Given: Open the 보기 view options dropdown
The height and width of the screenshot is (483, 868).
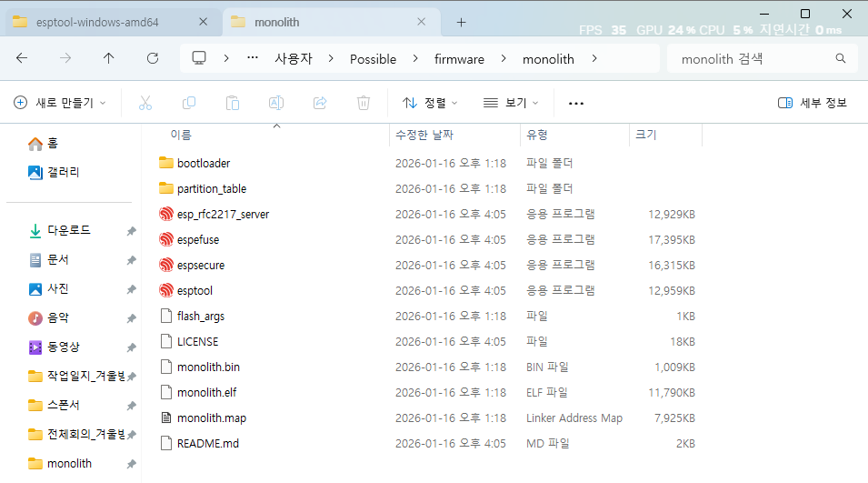Looking at the screenshot, I should tap(511, 103).
